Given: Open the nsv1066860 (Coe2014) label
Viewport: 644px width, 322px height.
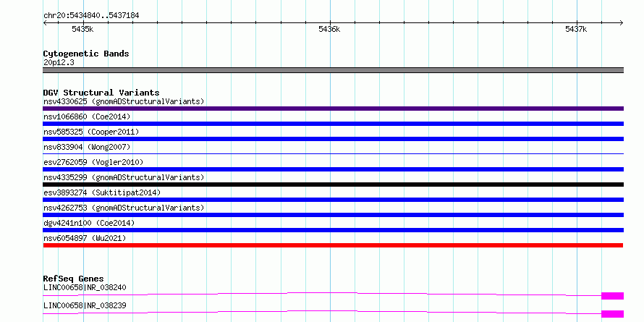Looking at the screenshot, I should [x=87, y=116].
